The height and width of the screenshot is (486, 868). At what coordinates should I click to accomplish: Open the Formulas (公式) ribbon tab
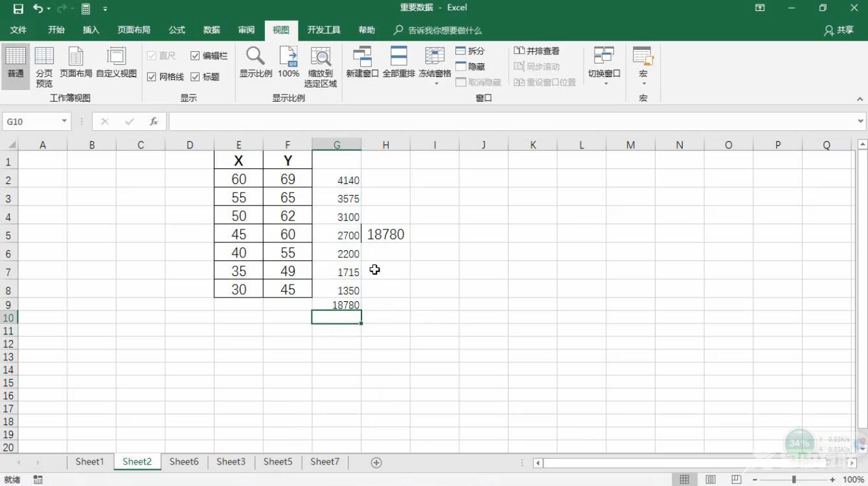[177, 30]
